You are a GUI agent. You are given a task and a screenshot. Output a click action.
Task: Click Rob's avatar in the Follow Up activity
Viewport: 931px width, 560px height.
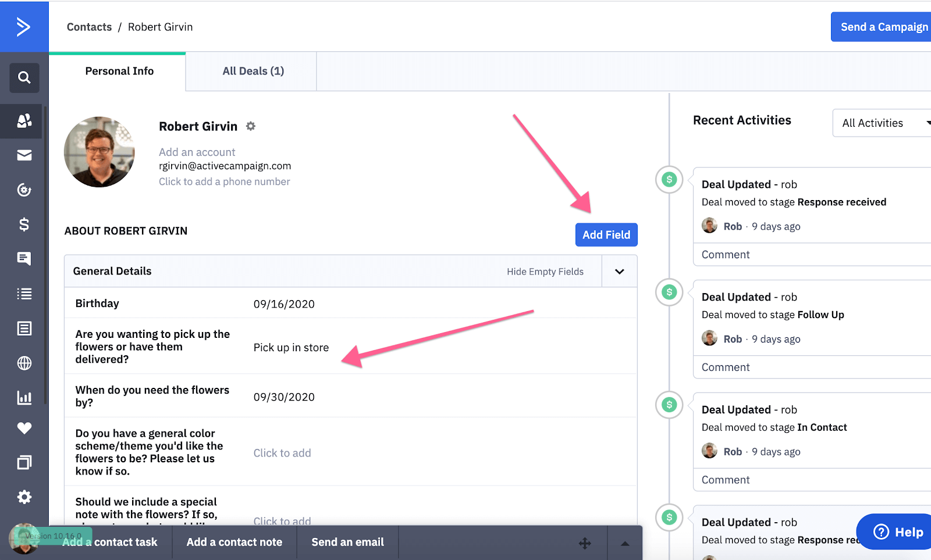pyautogui.click(x=709, y=338)
